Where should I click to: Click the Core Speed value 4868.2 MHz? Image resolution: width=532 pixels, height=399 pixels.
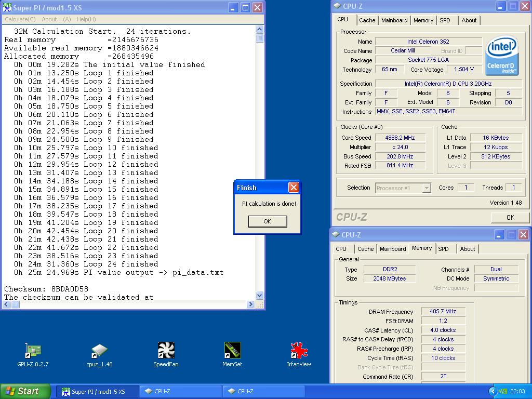tap(400, 138)
